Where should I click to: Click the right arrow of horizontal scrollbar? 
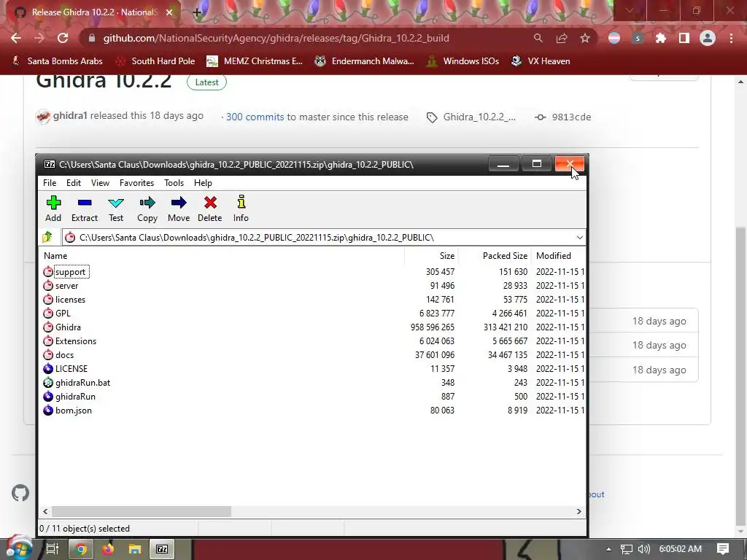pyautogui.click(x=578, y=511)
